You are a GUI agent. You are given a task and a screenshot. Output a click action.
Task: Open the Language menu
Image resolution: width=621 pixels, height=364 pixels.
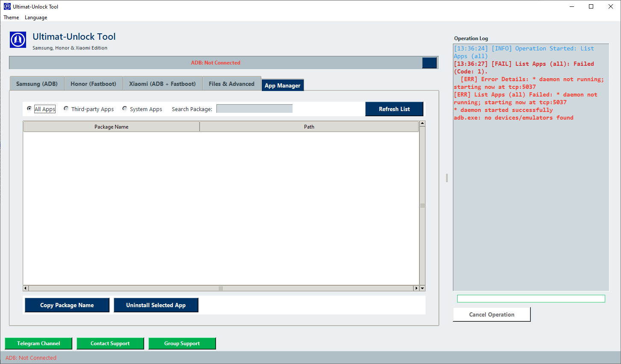pos(35,18)
